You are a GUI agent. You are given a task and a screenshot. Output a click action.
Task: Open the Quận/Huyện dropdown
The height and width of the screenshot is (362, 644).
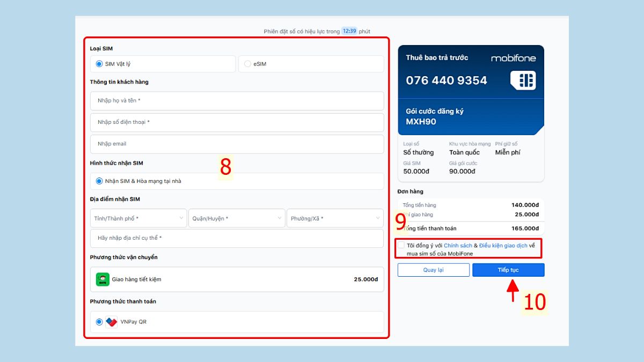pos(237,218)
